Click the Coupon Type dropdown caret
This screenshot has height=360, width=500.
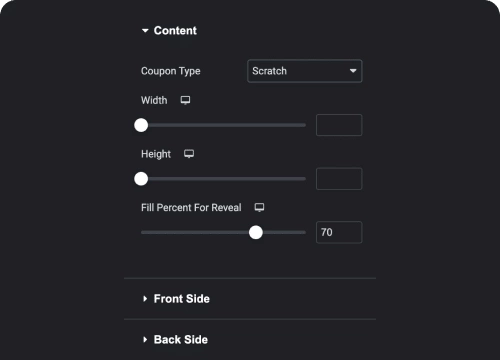[353, 71]
